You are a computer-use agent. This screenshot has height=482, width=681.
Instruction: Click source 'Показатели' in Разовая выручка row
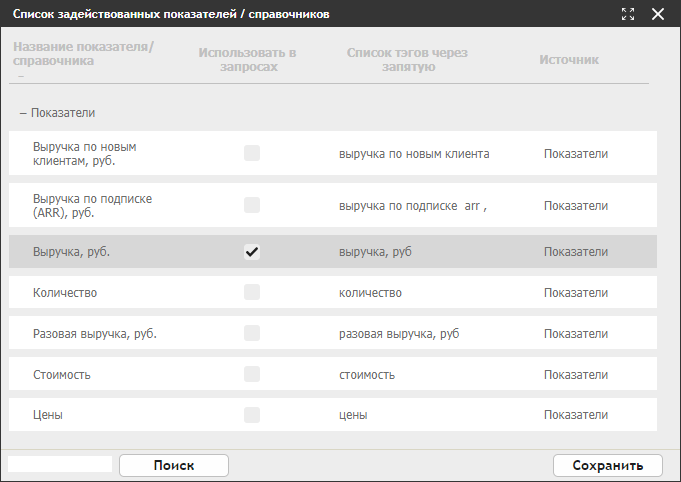[576, 334]
